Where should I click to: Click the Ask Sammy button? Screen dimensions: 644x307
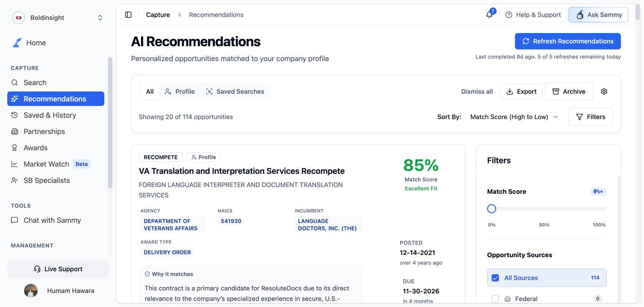pos(599,15)
